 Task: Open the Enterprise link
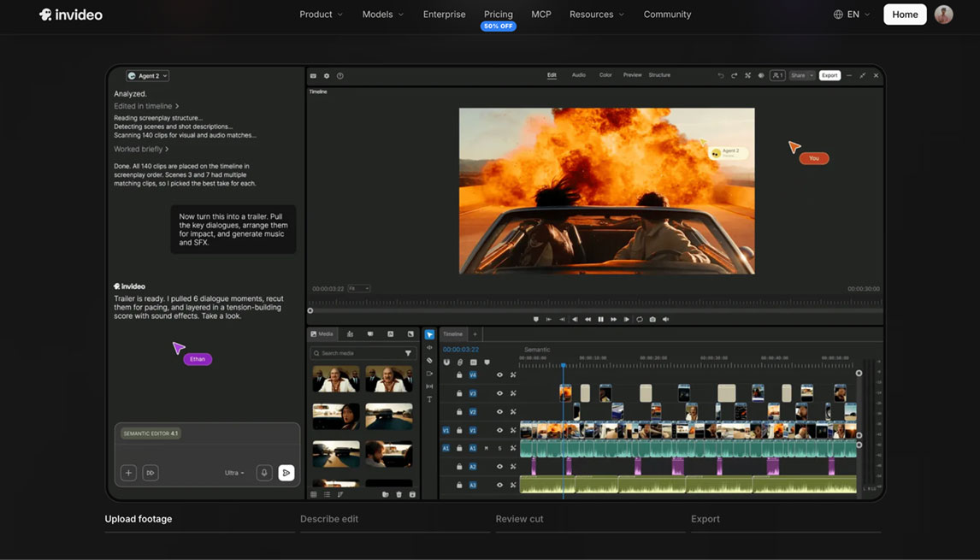(445, 15)
